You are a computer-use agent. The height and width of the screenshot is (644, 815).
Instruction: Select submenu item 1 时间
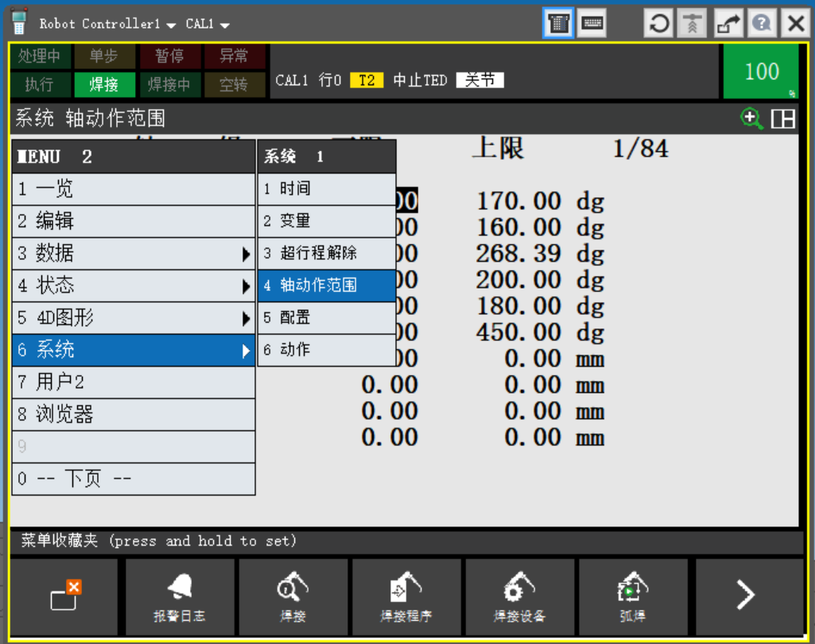[327, 189]
